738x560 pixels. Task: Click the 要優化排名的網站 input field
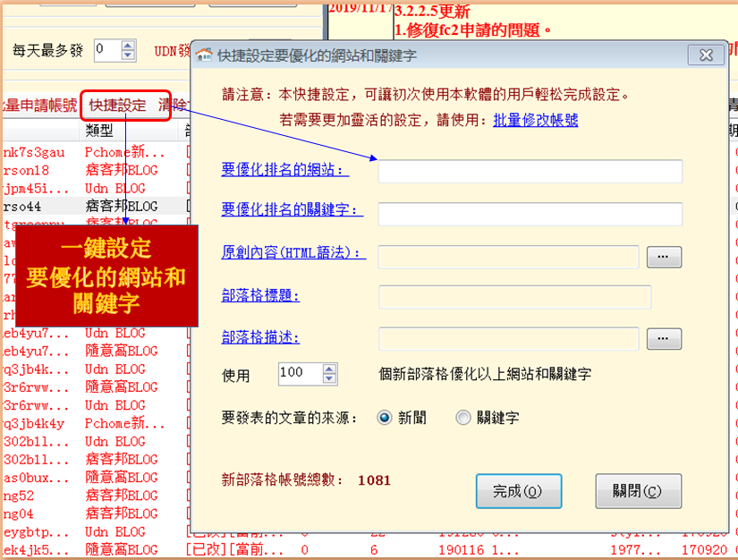tap(530, 171)
